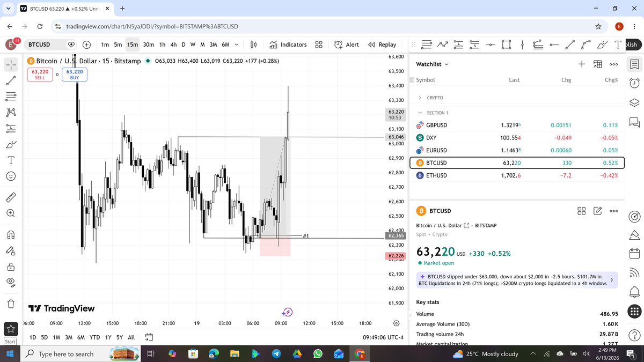Image resolution: width=644 pixels, height=362 pixels.
Task: Click the Bitcoin / U.S. Dollar external link
Action: [x=466, y=226]
